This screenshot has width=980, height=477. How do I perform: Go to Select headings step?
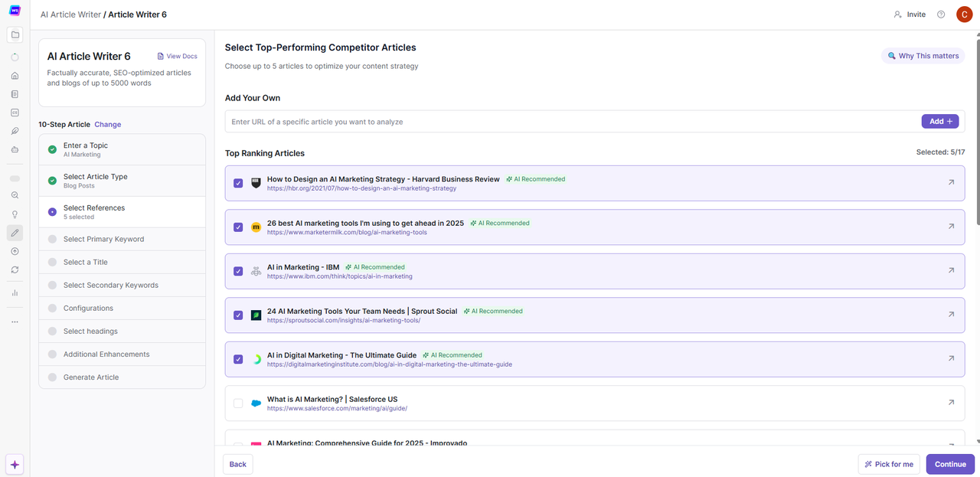point(122,331)
